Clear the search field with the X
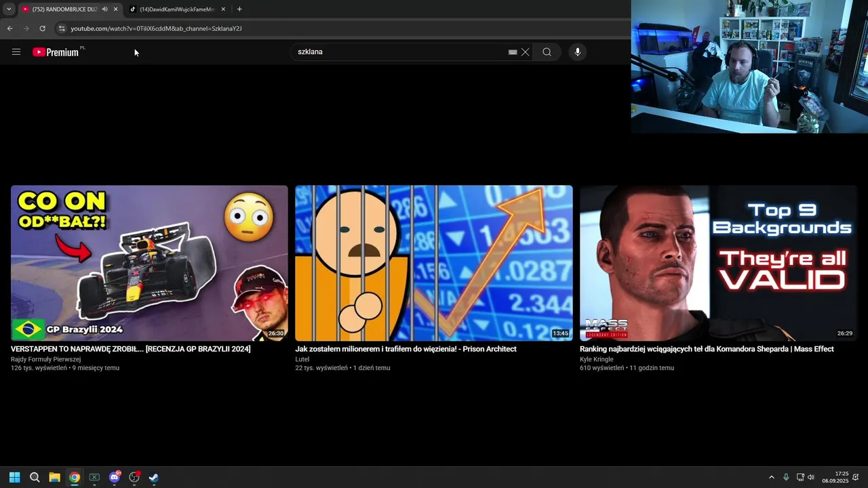 (x=525, y=52)
